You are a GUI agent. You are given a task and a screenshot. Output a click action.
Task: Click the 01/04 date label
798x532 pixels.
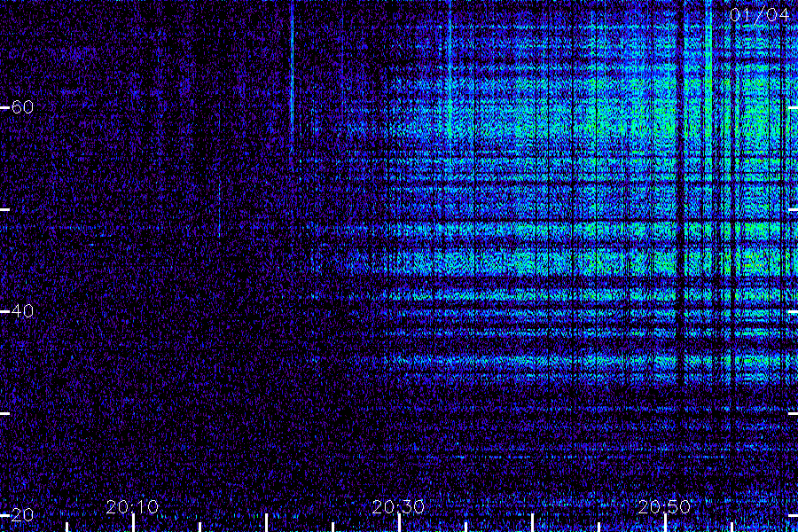759,15
